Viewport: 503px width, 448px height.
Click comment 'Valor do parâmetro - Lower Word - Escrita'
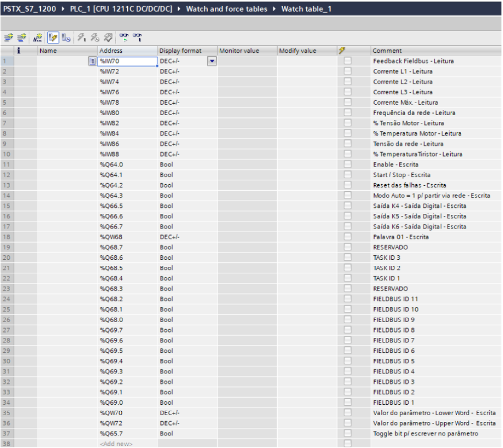pyautogui.click(x=435, y=413)
